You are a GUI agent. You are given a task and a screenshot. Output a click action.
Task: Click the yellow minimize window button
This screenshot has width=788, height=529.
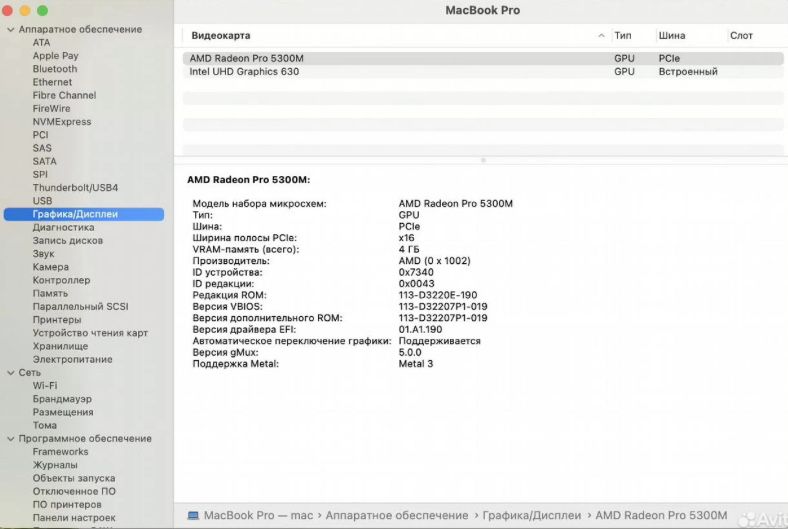pyautogui.click(x=25, y=10)
